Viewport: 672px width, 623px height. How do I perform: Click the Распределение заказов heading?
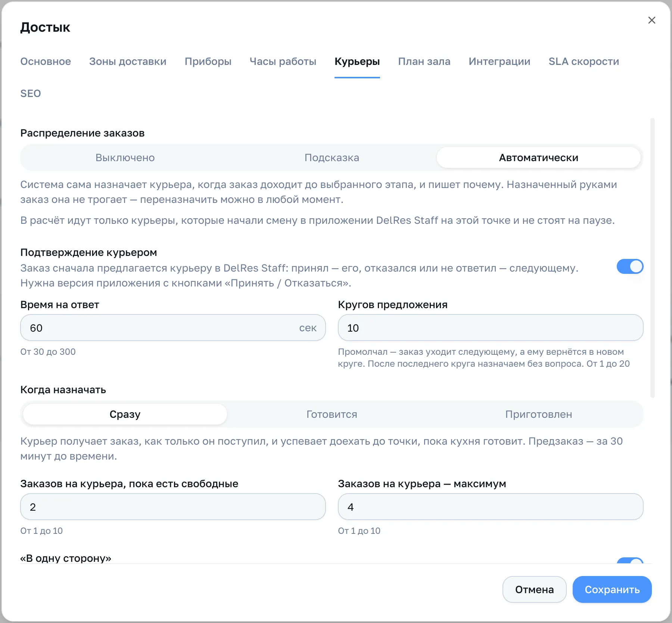coord(83,133)
